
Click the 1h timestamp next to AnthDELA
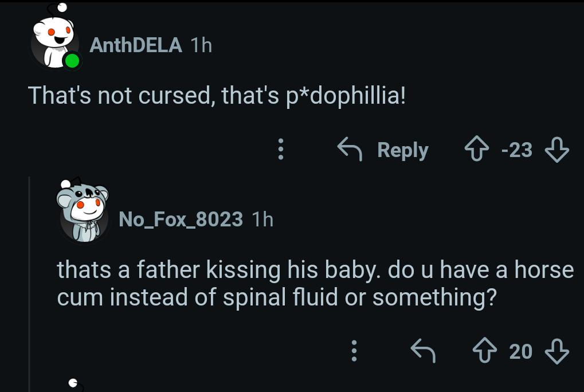coord(202,45)
